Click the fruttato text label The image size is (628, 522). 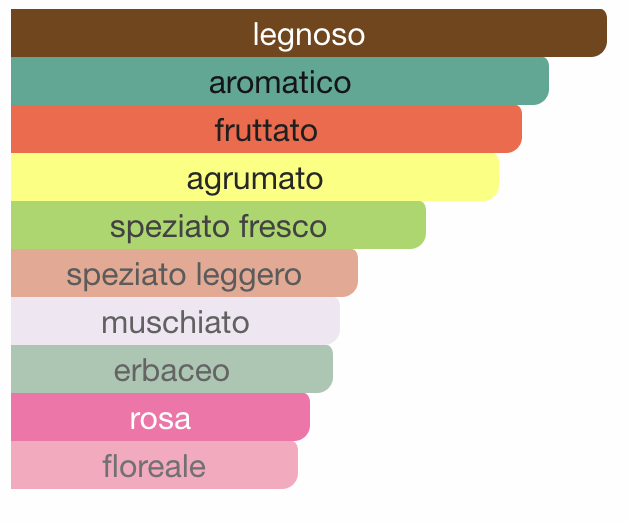click(266, 130)
